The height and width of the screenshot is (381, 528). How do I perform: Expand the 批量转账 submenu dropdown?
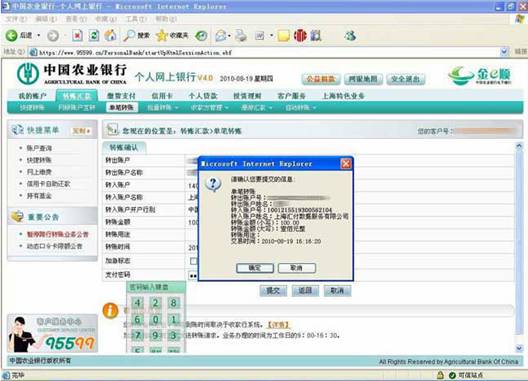point(176,108)
